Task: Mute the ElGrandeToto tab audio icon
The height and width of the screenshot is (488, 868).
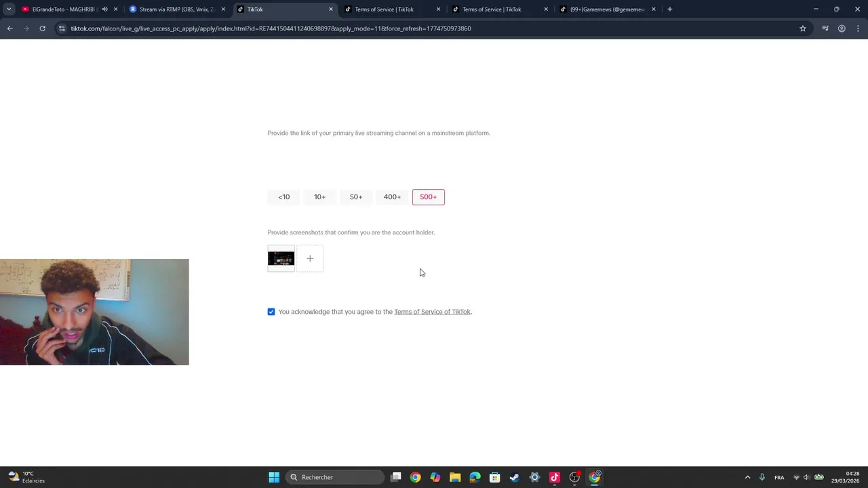Action: click(x=104, y=9)
